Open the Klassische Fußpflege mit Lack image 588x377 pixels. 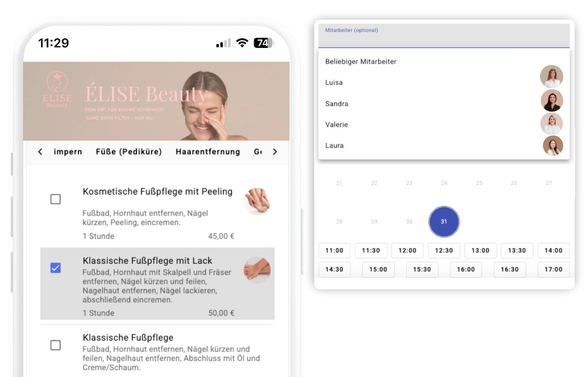(x=257, y=270)
